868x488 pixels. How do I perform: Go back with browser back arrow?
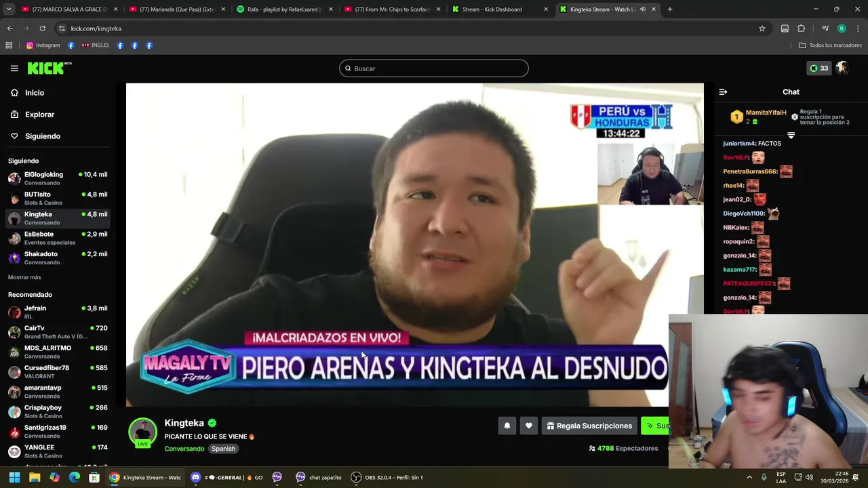[9, 28]
